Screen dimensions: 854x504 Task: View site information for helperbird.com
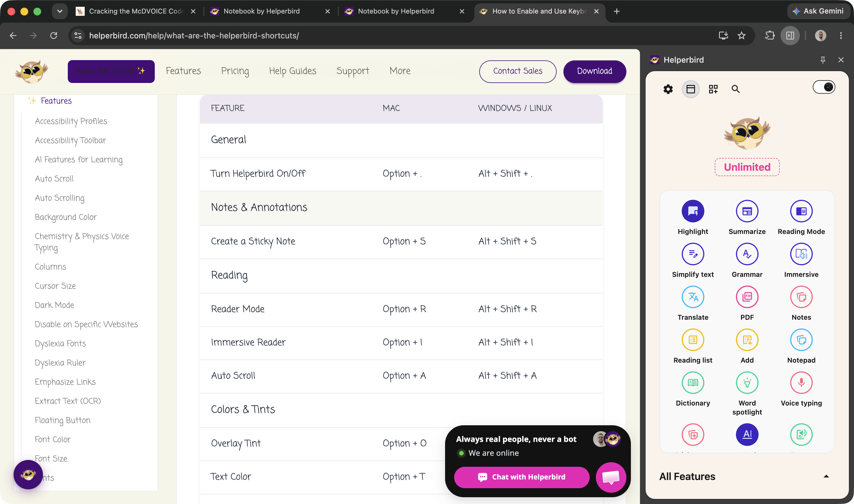(x=78, y=35)
